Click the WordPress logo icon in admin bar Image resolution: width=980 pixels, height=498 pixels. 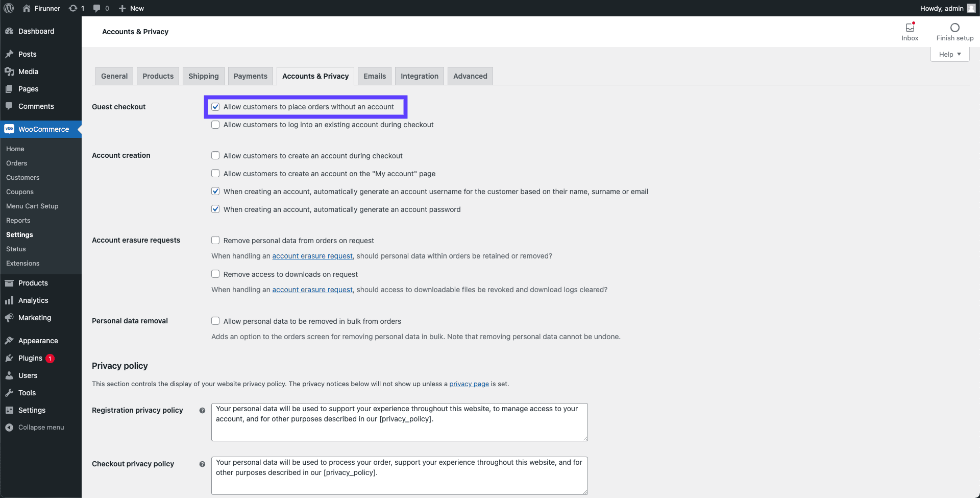[9, 8]
